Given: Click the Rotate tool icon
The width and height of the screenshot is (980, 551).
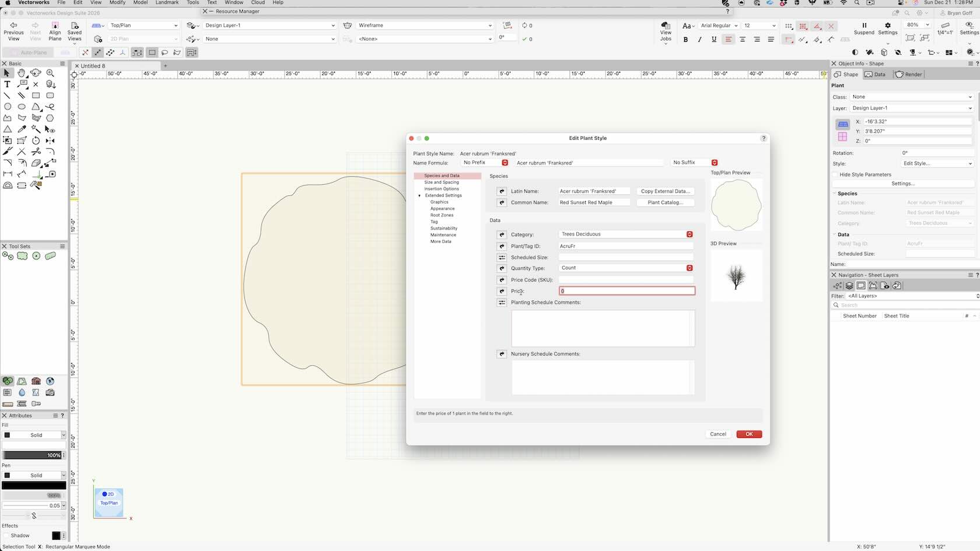Looking at the screenshot, I should tap(36, 141).
